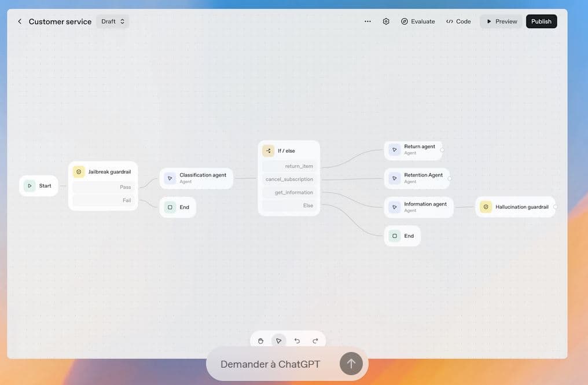Click the Hallucination guardrail node icon
The height and width of the screenshot is (385, 588).
pos(486,207)
